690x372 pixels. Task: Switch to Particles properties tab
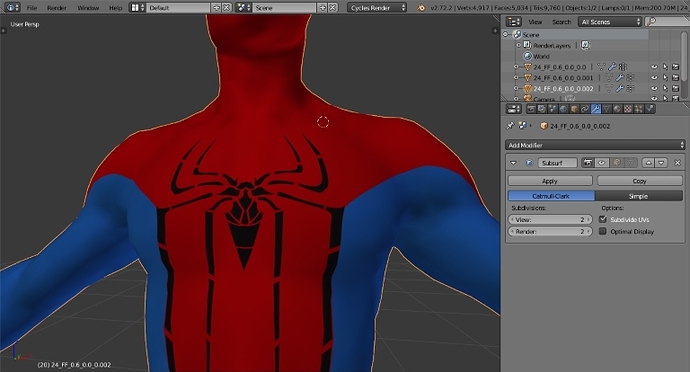639,109
